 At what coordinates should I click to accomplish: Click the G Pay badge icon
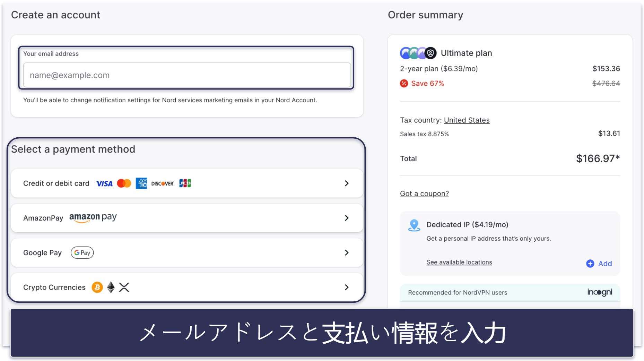[82, 252]
